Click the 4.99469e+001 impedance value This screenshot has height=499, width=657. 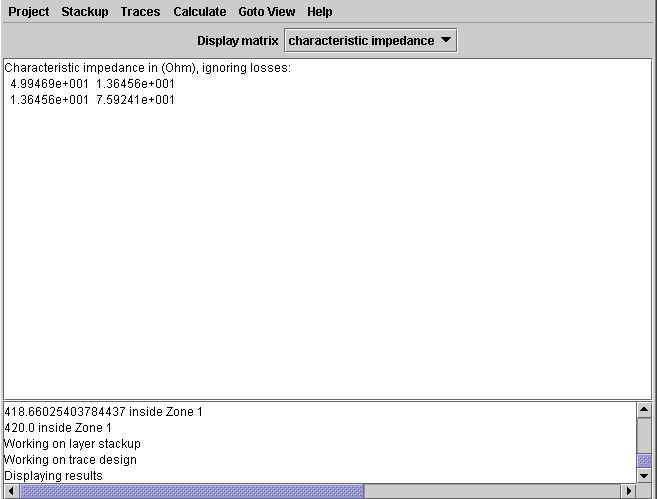tap(49, 84)
